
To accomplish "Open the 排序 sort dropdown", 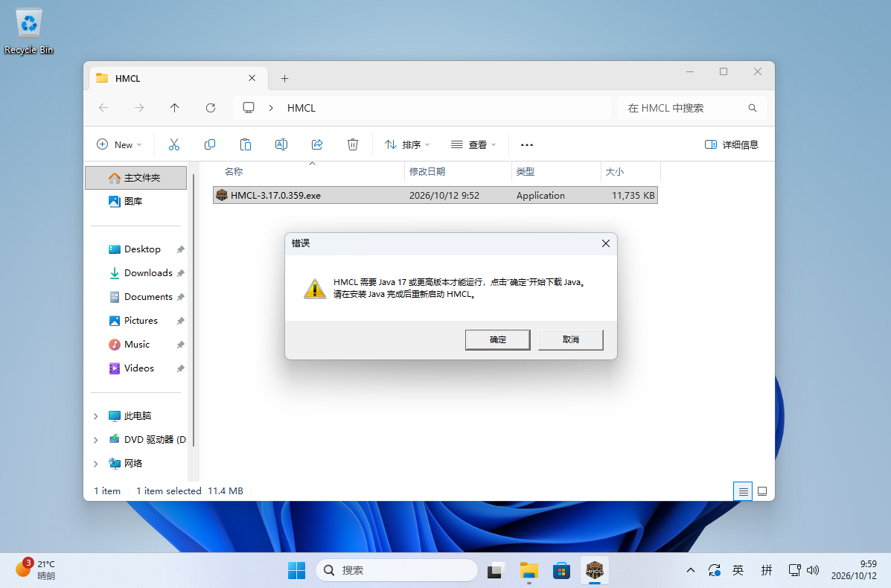I will pos(407,145).
